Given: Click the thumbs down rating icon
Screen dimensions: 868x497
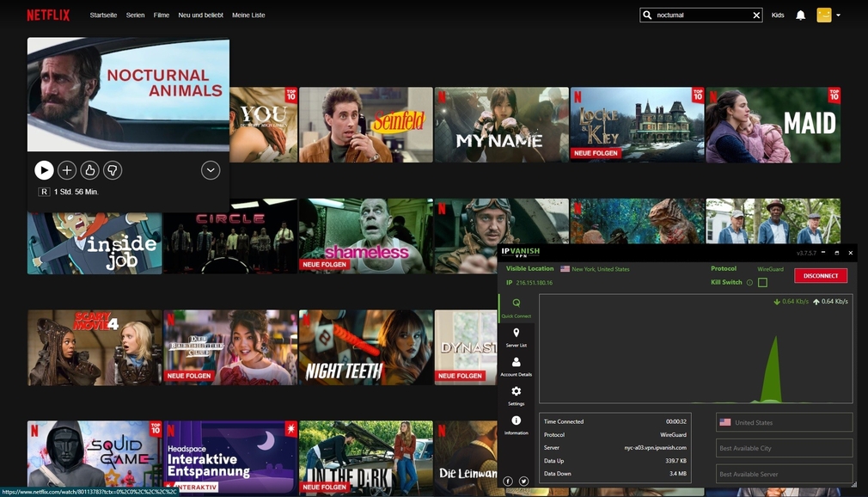Looking at the screenshot, I should 113,170.
